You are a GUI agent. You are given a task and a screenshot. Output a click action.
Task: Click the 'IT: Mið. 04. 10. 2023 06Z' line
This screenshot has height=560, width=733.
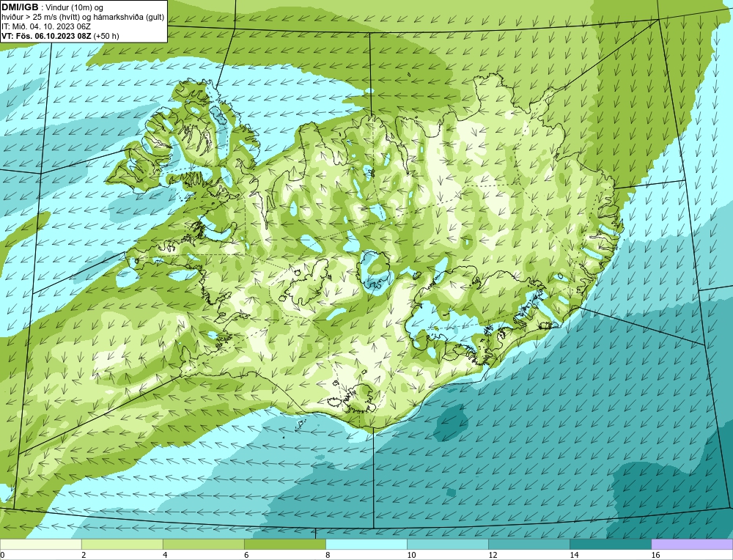coord(45,26)
